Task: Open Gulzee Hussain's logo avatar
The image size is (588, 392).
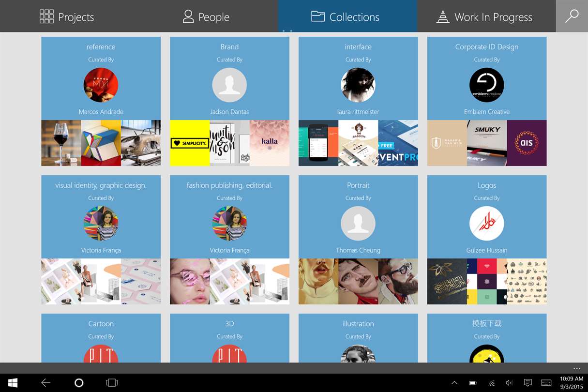Action: click(487, 223)
